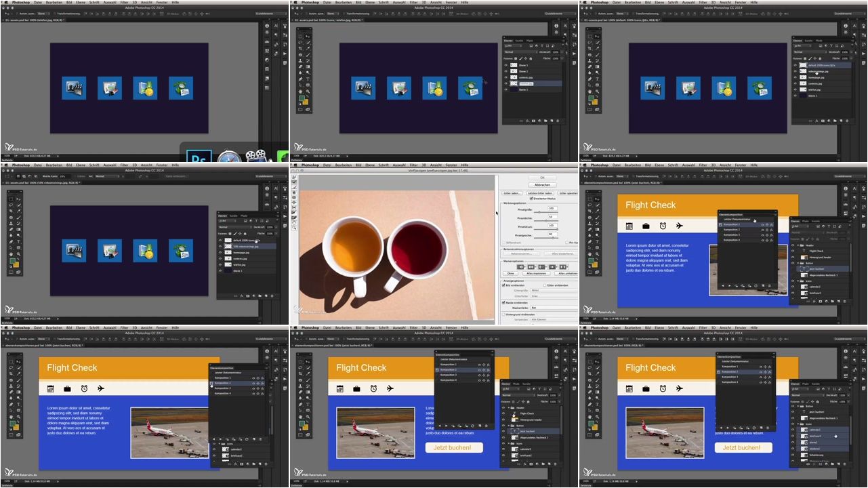
Task: Open the Gittergröße dropdown
Action: click(554, 290)
